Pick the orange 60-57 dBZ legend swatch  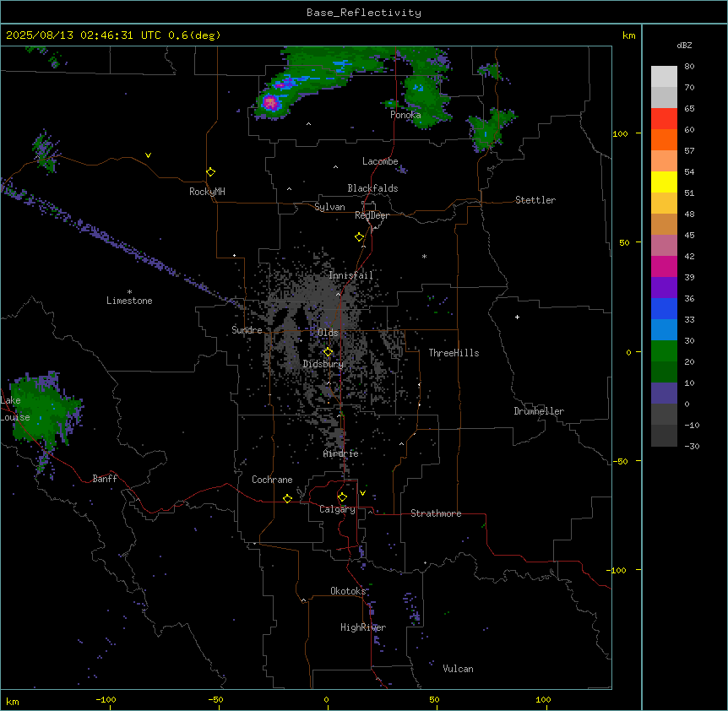[664, 139]
